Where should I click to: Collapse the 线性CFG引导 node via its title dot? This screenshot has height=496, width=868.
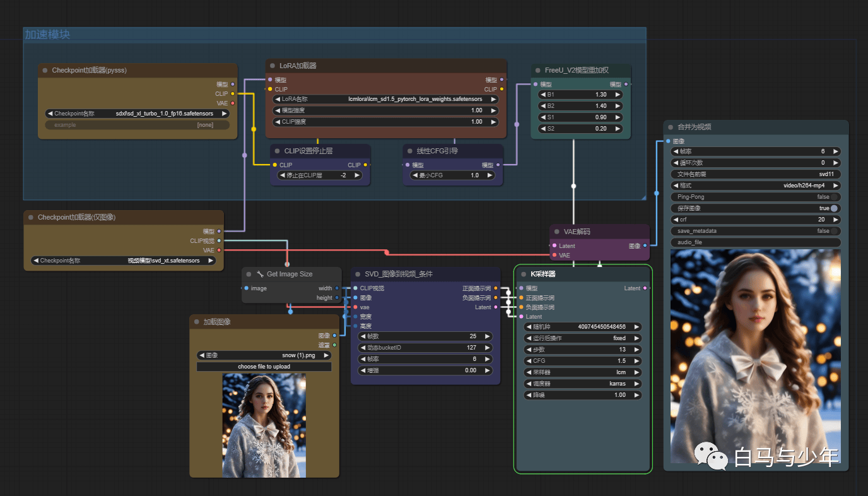coord(410,151)
